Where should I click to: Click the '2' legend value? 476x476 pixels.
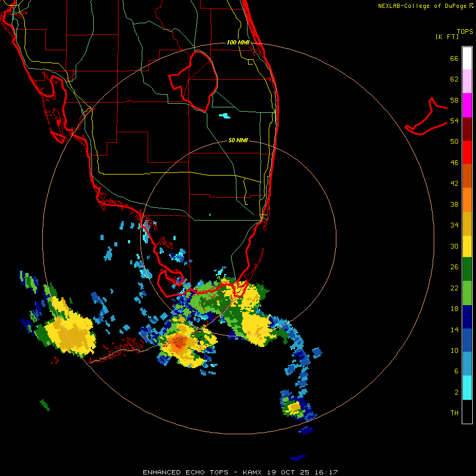(456, 392)
